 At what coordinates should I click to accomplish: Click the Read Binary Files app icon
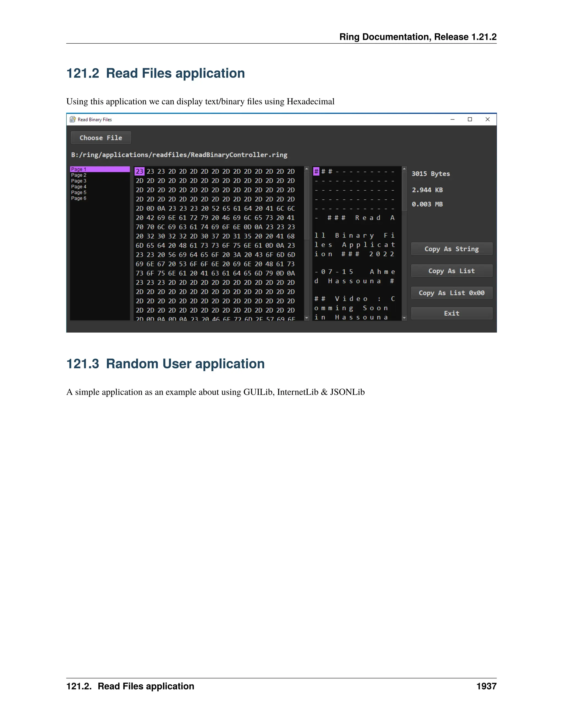pos(72,119)
